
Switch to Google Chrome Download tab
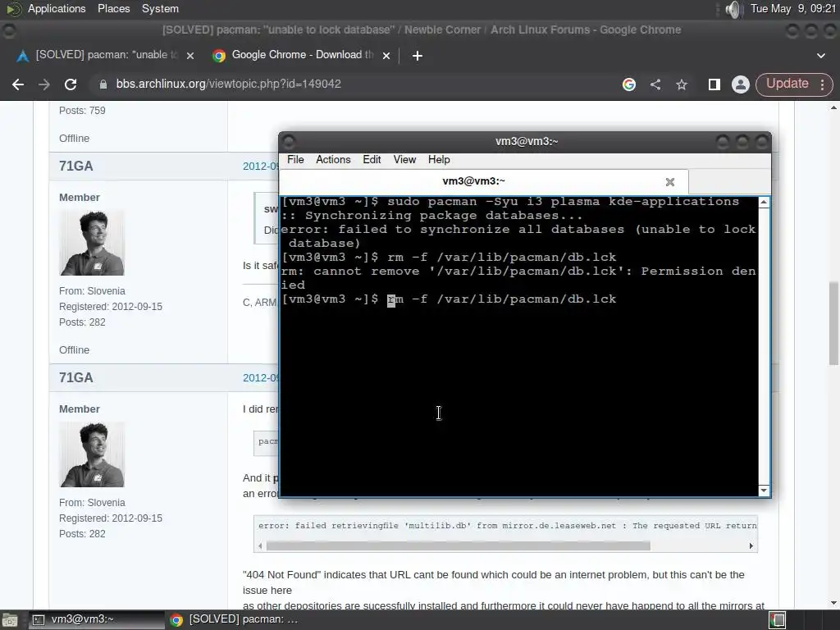pos(302,55)
